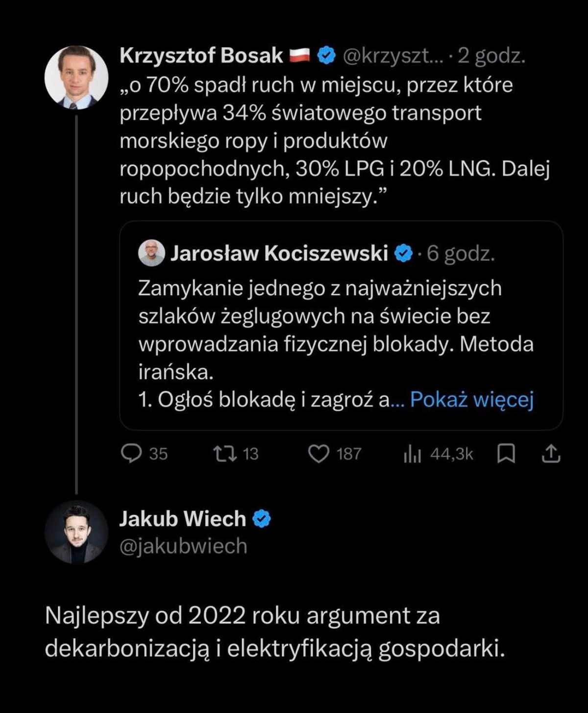Viewport: 588px width, 713px height.
Task: Open Jakub Wiech's profile avatar
Action: point(76,532)
